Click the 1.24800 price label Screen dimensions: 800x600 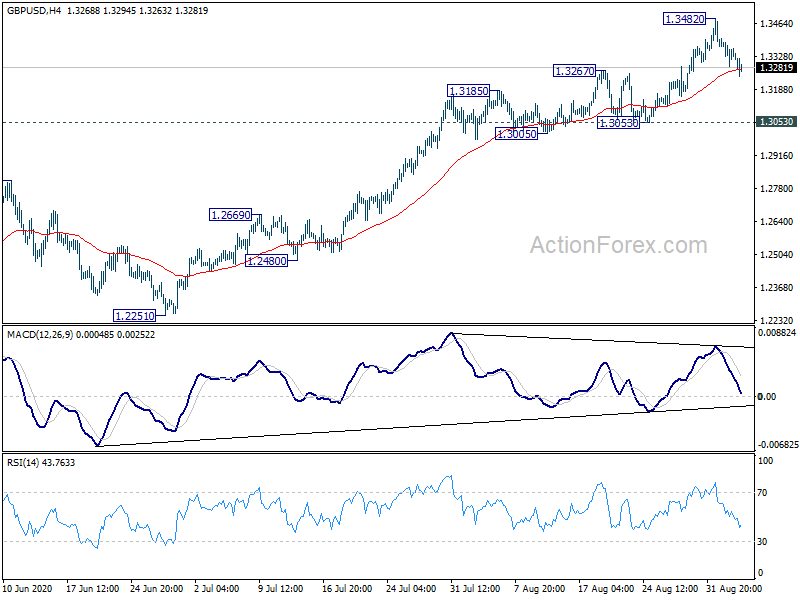[266, 261]
